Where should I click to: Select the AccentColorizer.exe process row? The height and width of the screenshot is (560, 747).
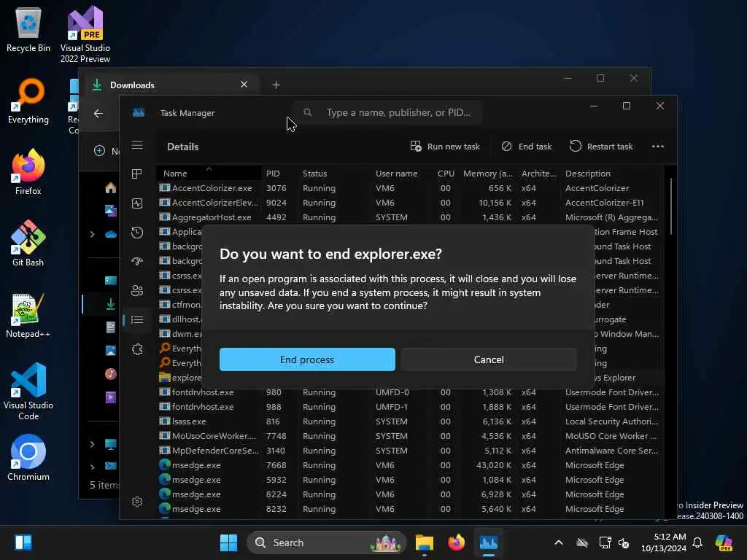tap(410, 188)
